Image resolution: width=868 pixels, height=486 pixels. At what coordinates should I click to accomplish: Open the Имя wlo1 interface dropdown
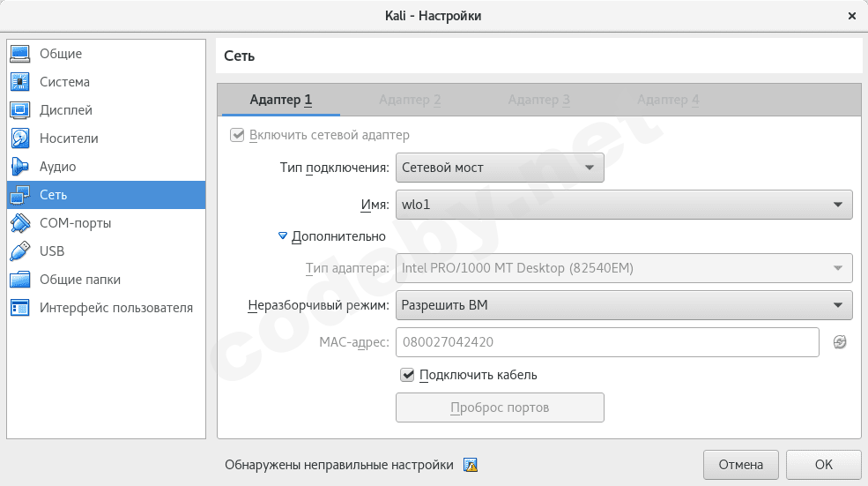624,205
